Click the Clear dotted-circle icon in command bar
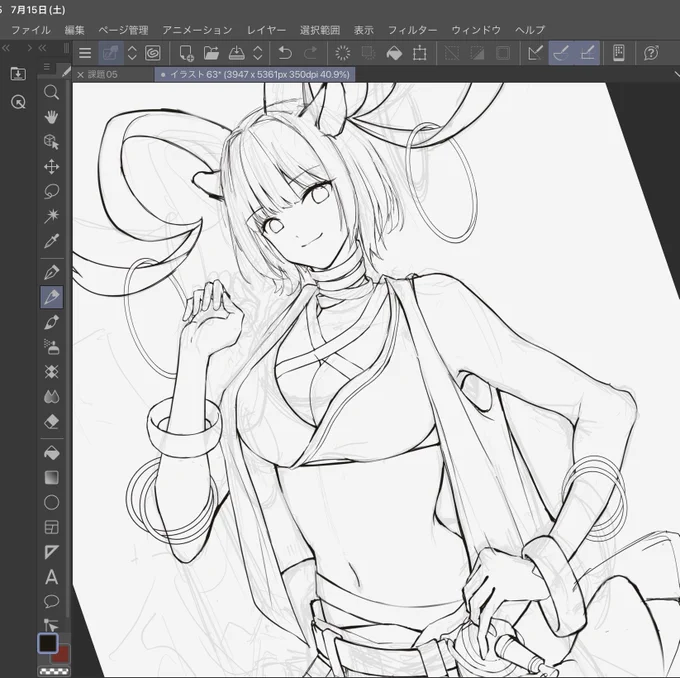 (343, 53)
